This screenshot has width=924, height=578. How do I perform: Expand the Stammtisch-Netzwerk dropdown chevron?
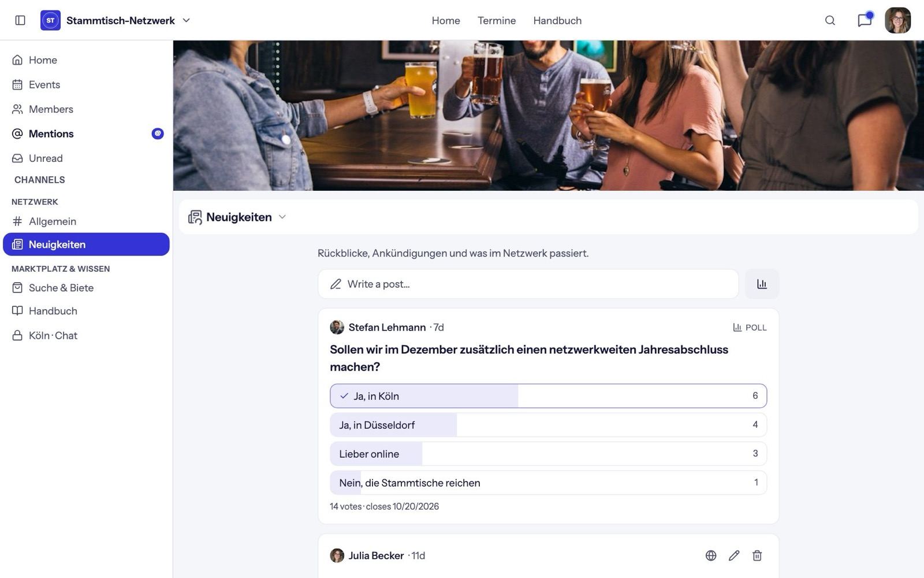187,20
